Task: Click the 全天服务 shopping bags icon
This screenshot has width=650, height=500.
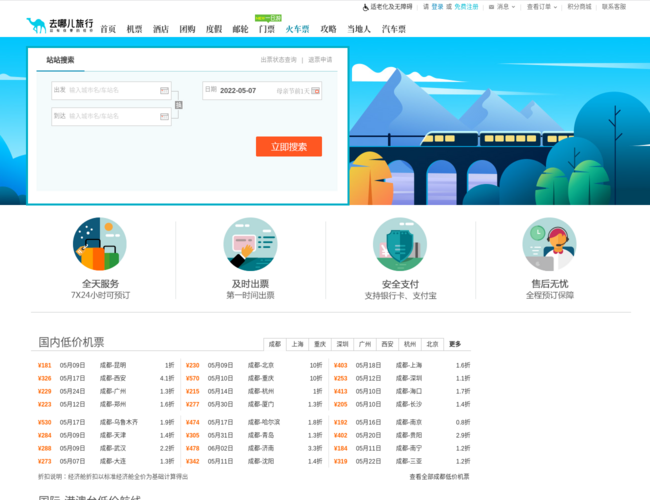Action: [99, 244]
